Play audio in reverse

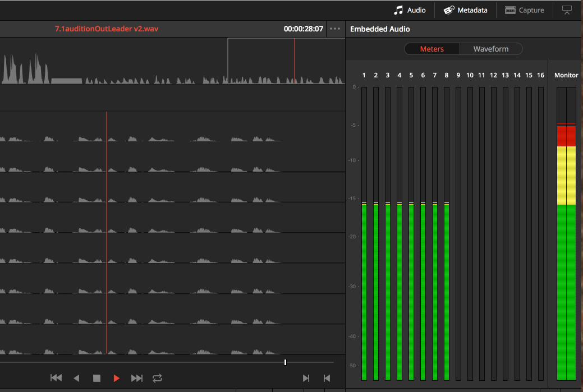pyautogui.click(x=77, y=378)
